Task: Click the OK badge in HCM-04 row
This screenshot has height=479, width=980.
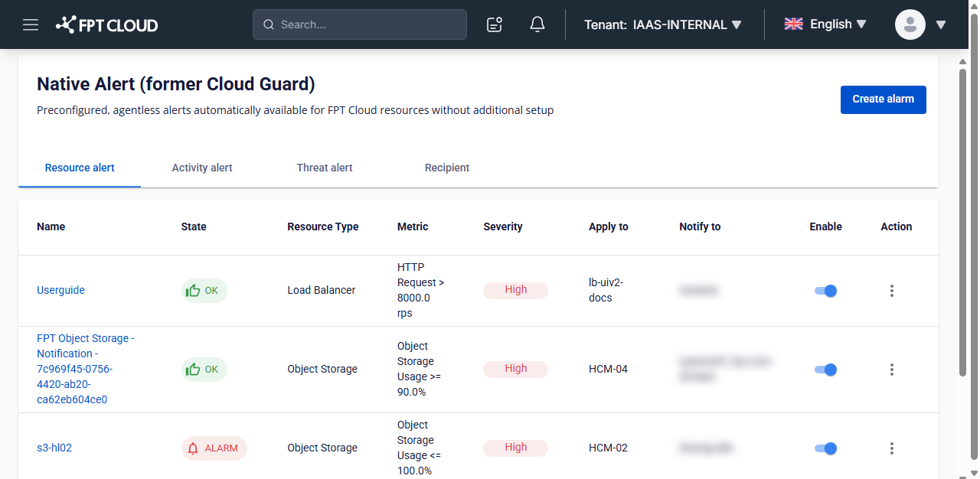Action: (204, 370)
